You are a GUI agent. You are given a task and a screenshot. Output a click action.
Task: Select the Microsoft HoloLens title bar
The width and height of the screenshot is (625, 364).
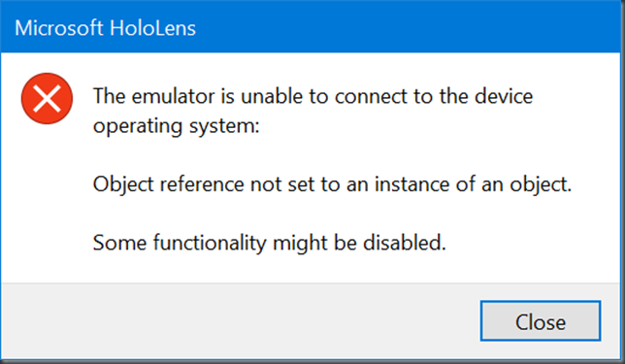point(312,27)
